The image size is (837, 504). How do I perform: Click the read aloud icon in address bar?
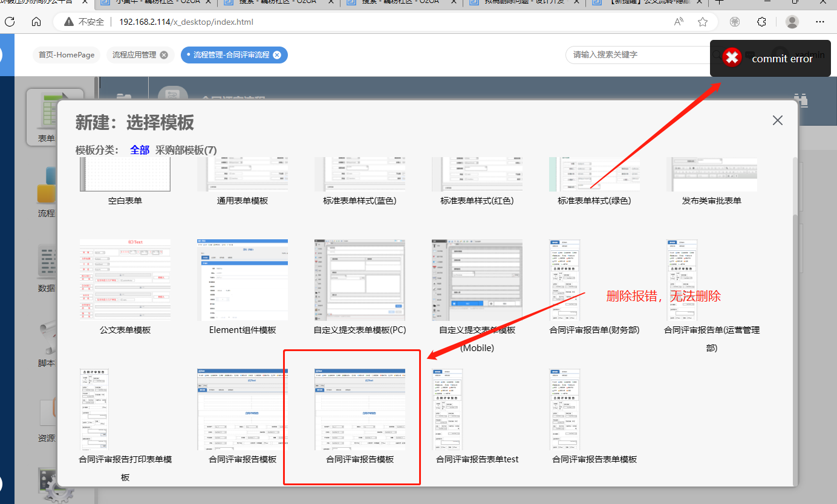(x=679, y=22)
